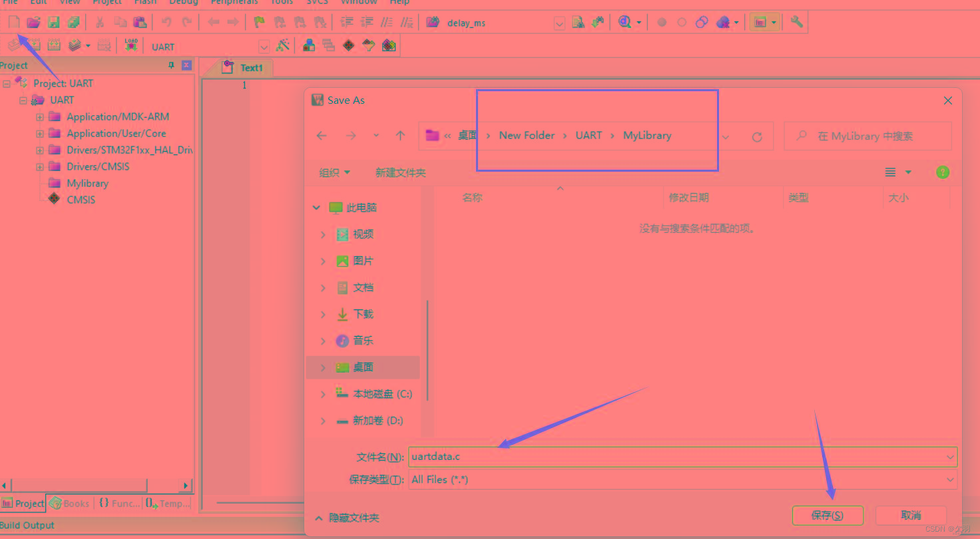Click the Build target icon

[34, 46]
